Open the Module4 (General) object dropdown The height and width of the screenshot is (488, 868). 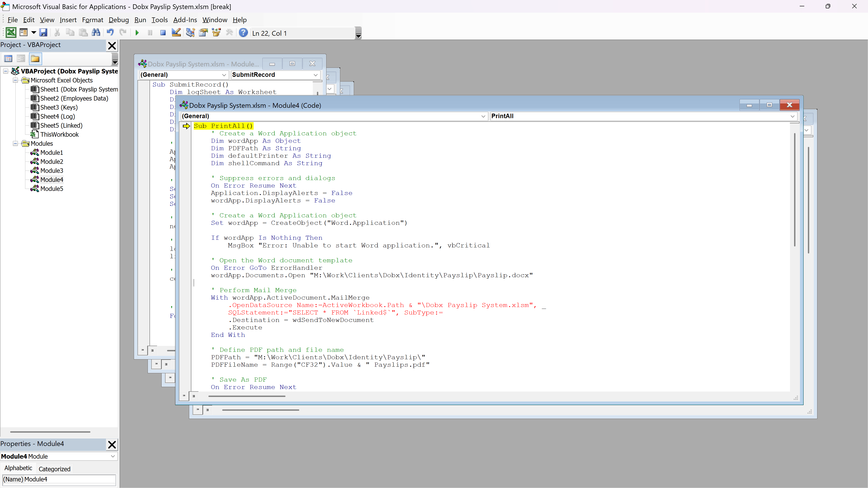click(x=483, y=116)
